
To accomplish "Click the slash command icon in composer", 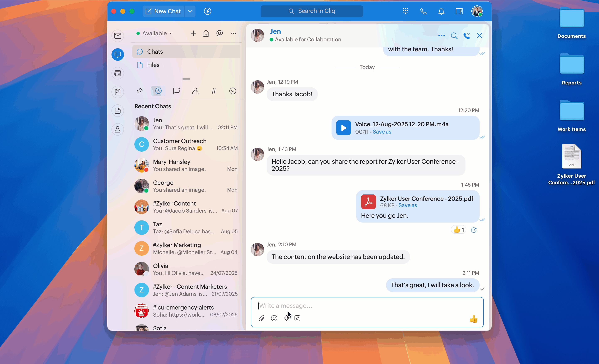I will point(297,318).
